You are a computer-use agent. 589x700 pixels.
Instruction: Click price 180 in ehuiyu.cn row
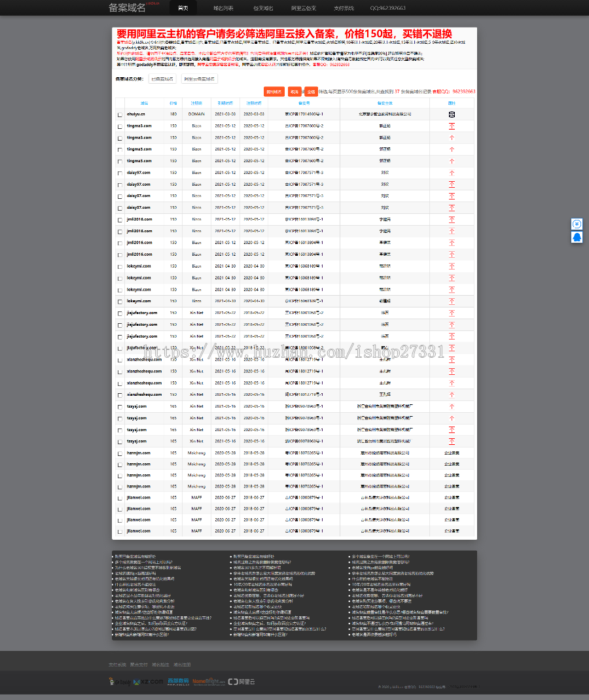[x=173, y=114]
